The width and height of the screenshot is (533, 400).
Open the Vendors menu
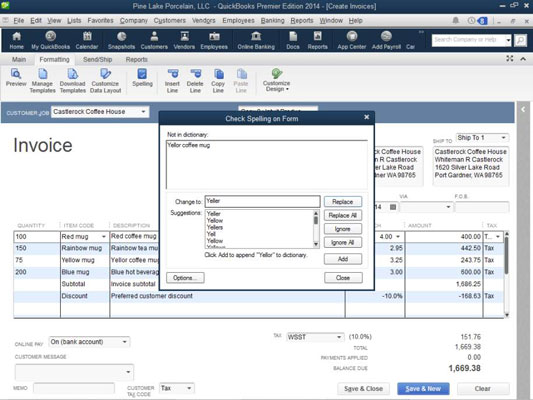point(204,20)
